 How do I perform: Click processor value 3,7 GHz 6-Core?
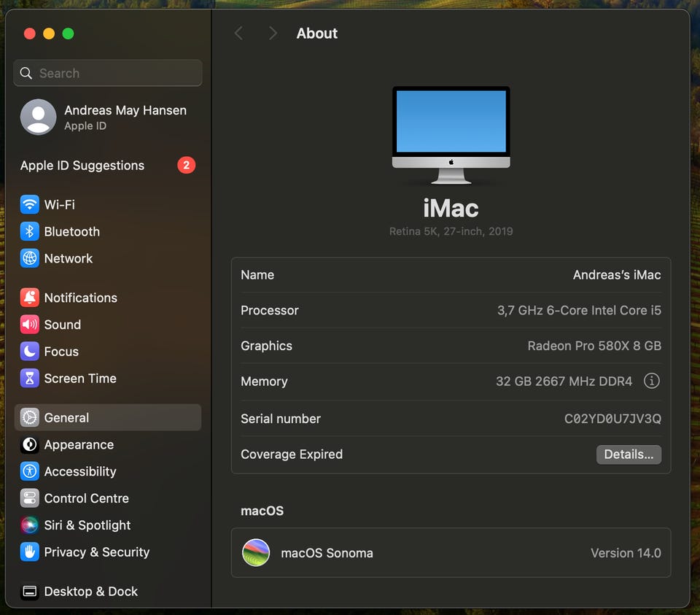pos(579,310)
